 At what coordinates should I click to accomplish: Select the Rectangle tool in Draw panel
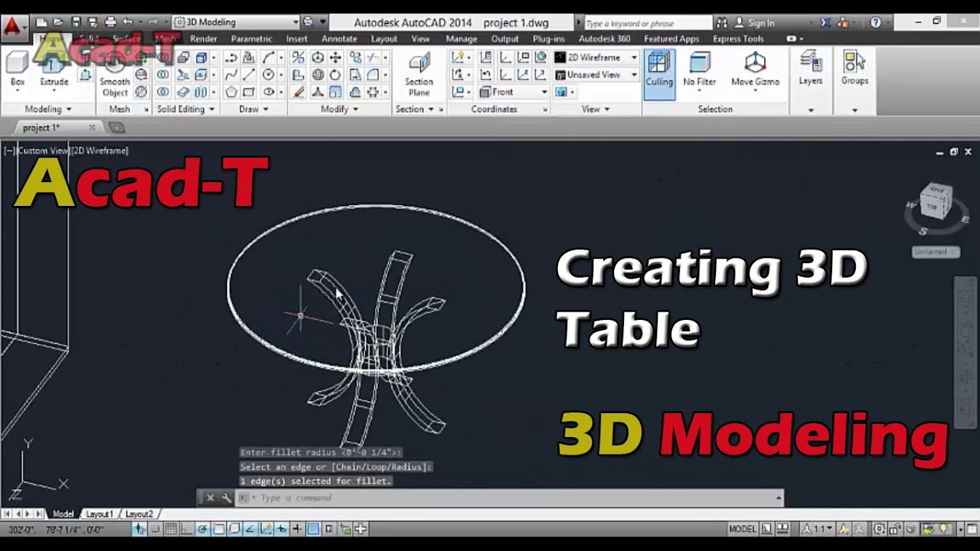tap(249, 92)
